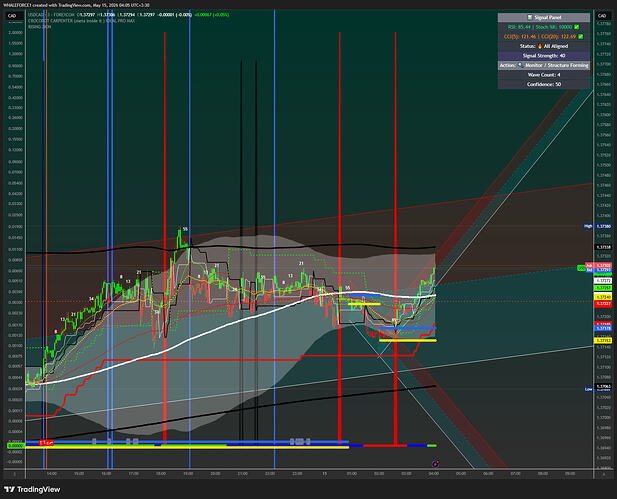The image size is (617, 499).
Task: Click the Wave Count: 4 row
Action: pos(544,75)
